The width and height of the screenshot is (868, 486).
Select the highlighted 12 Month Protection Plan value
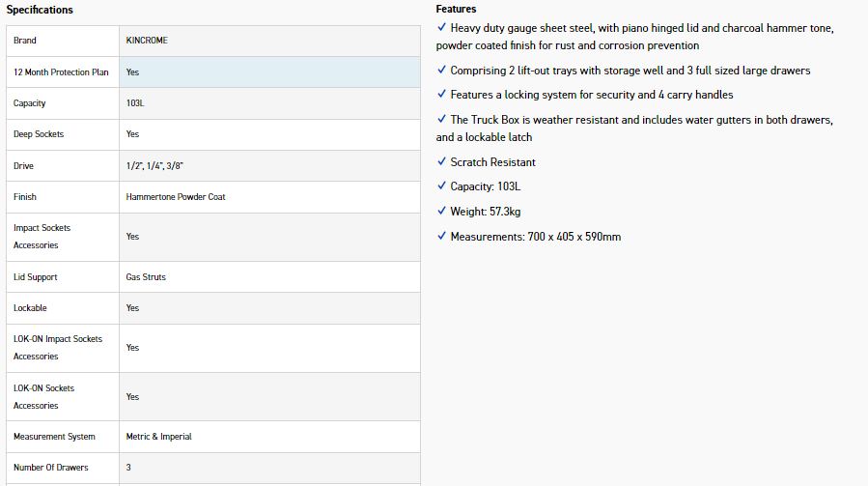(132, 72)
